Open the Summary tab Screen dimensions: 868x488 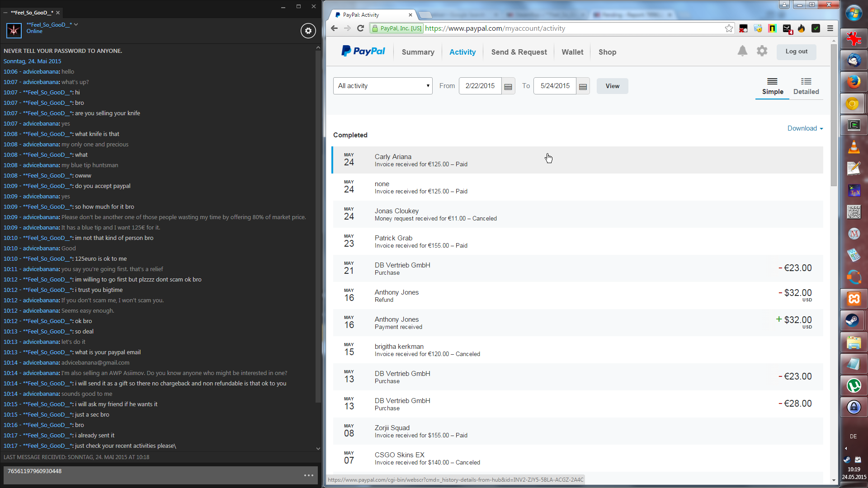[x=418, y=52]
